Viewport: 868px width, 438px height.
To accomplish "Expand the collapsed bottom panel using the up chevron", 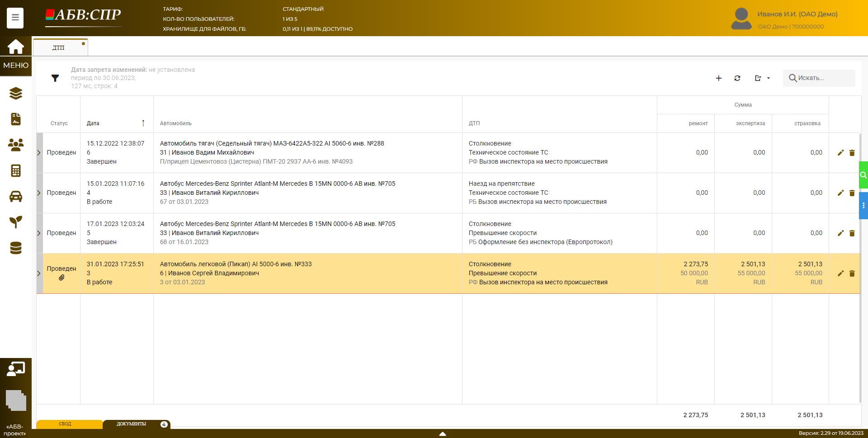I will (443, 433).
